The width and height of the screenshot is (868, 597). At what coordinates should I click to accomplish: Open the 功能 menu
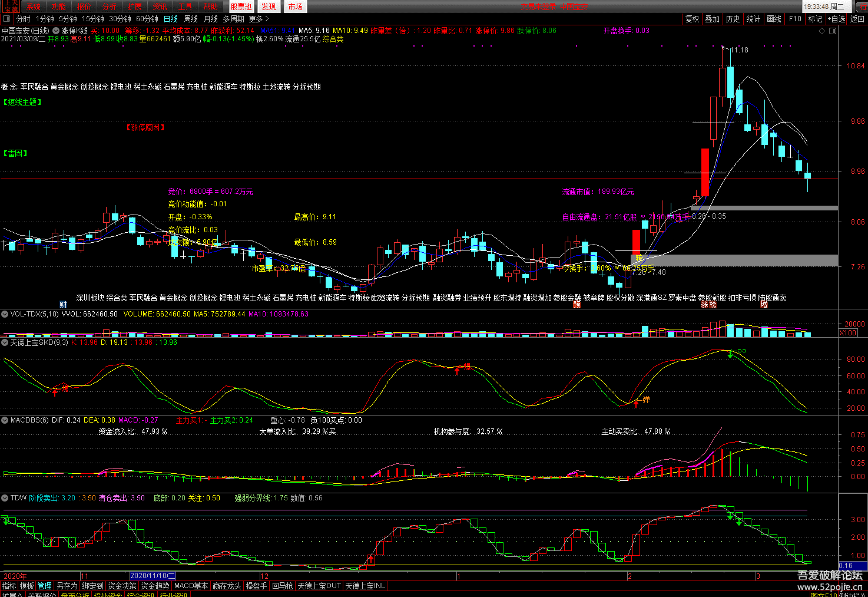59,6
